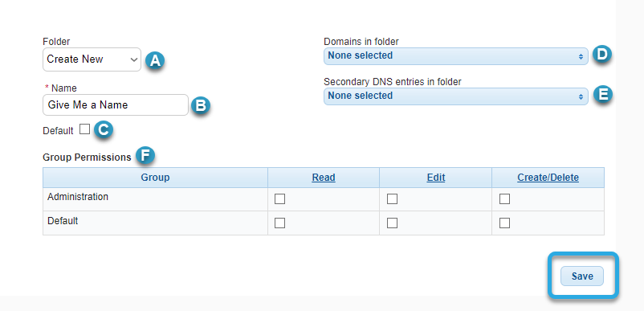Check Read permission for Administration group
Viewport: 644px width, 311px height.
click(x=279, y=199)
